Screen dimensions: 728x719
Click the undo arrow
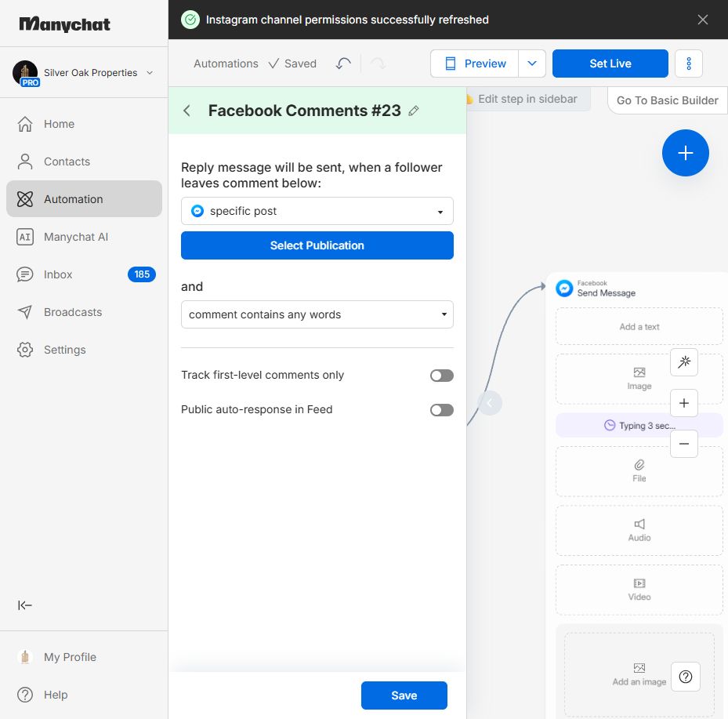[x=343, y=64]
